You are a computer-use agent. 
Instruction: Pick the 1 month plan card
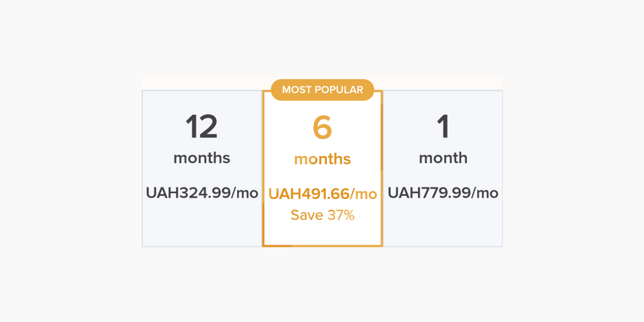point(443,168)
